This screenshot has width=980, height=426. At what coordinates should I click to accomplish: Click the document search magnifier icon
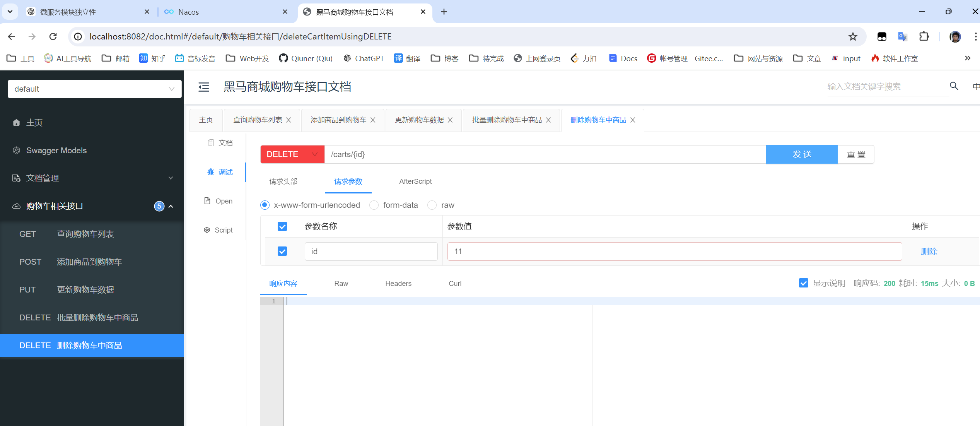[x=954, y=86]
